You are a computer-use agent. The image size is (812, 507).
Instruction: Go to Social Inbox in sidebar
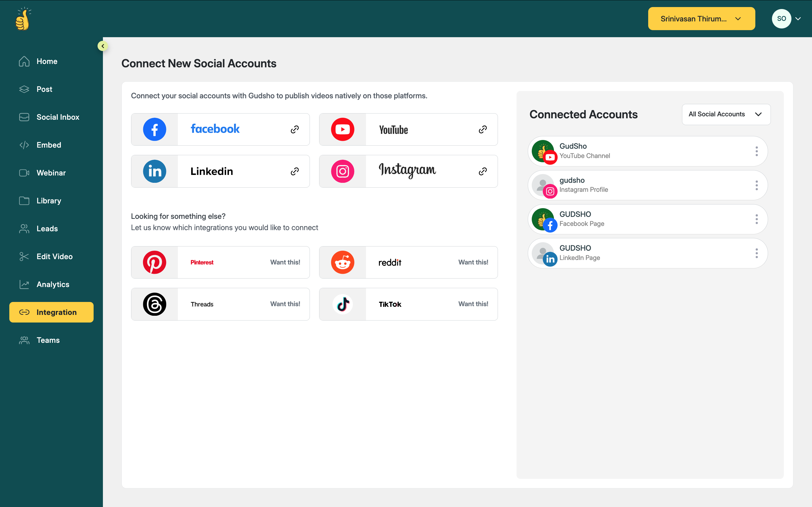(x=58, y=117)
